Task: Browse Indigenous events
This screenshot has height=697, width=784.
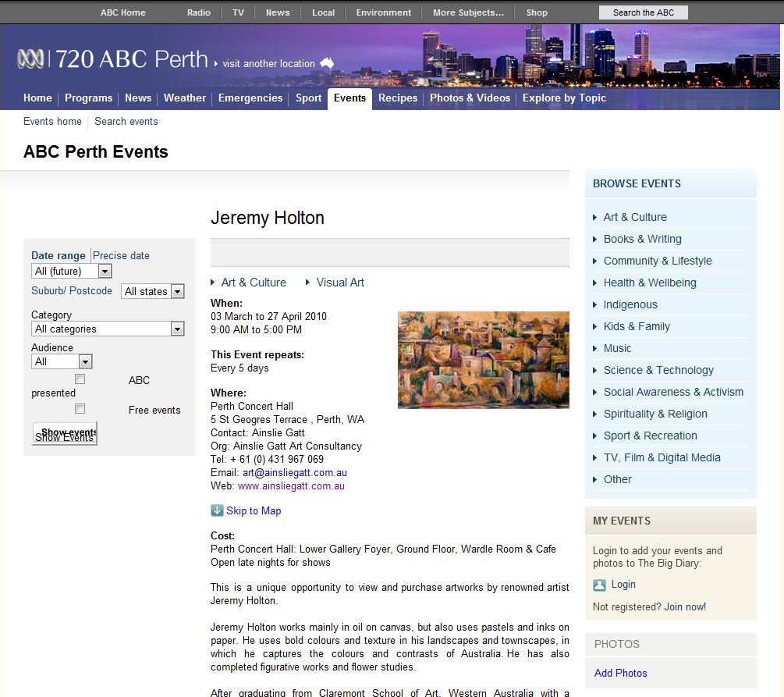Action: click(630, 304)
